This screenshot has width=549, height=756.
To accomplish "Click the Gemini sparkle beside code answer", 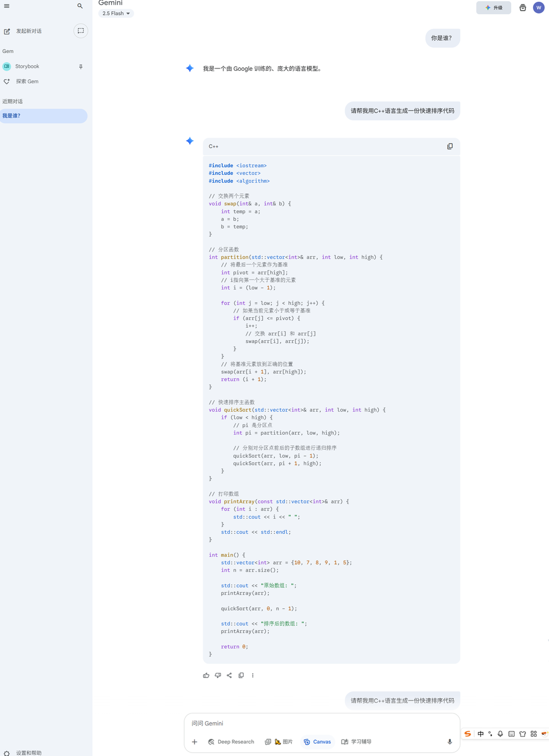I will tap(190, 141).
